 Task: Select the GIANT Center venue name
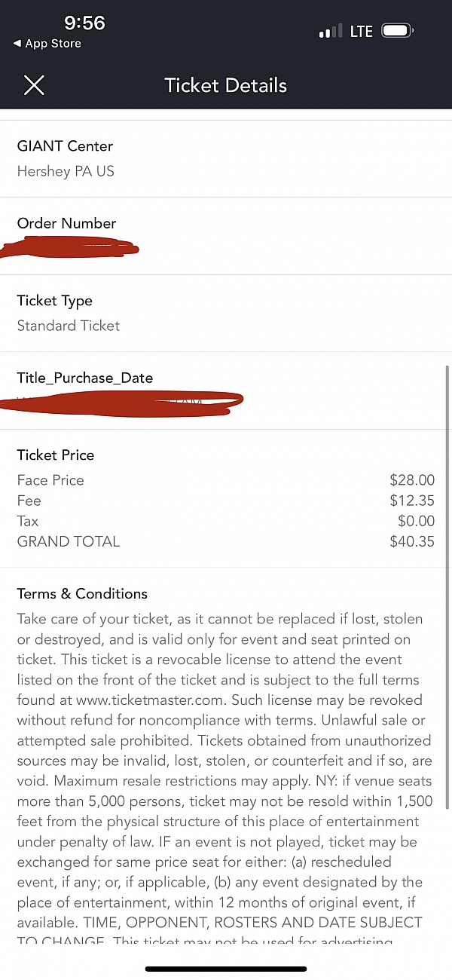65,145
